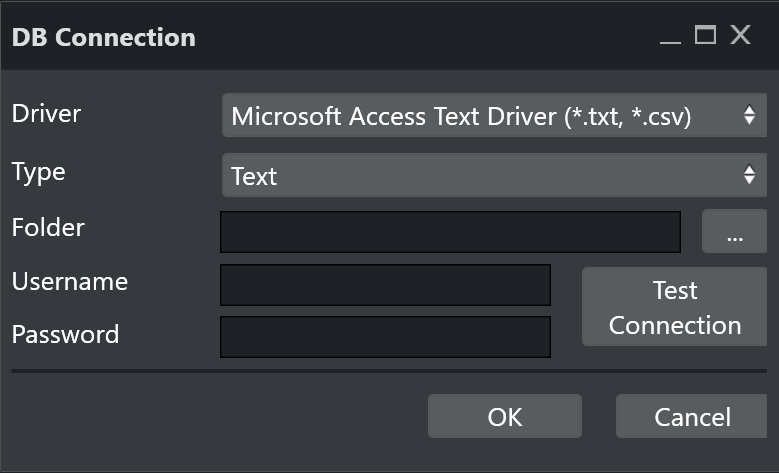
Task: Maximize the DB Connection dialog
Action: (705, 36)
